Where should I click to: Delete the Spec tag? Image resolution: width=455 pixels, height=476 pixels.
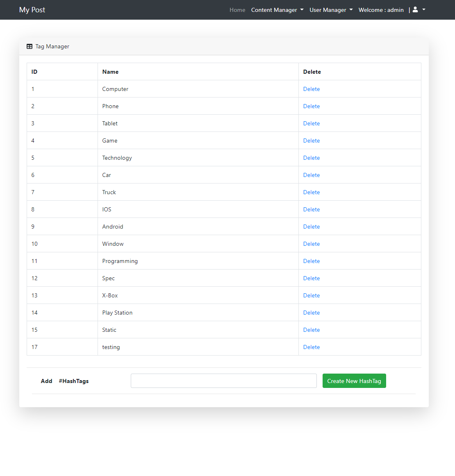tap(312, 278)
